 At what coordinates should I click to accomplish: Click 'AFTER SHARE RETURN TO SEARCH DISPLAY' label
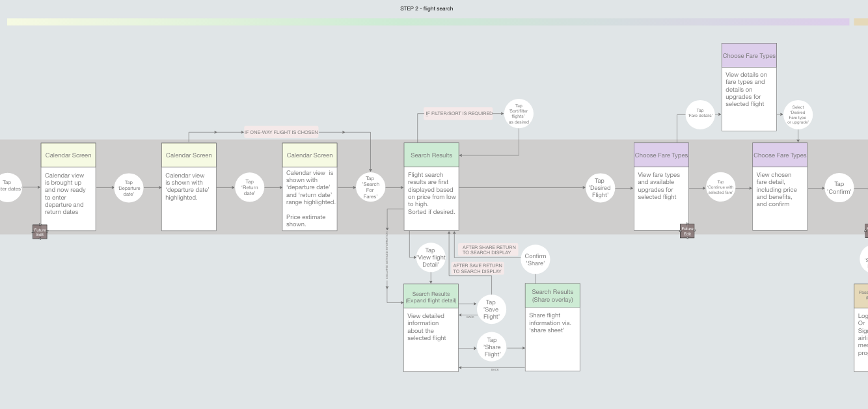489,250
